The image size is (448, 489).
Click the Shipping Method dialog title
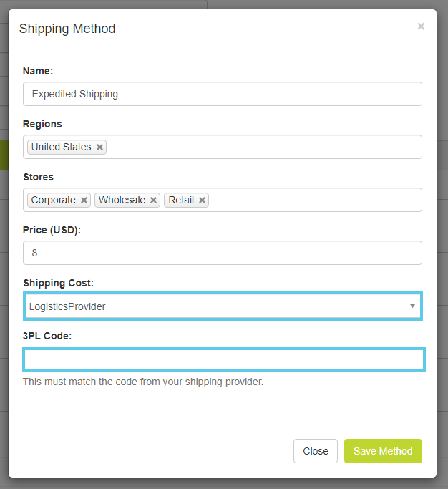pyautogui.click(x=67, y=29)
